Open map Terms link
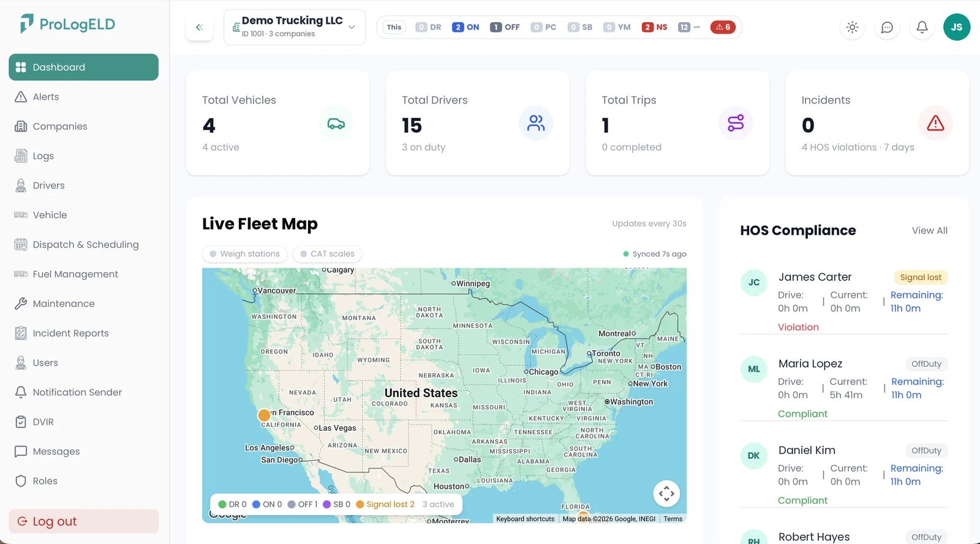980x544 pixels. click(673, 519)
